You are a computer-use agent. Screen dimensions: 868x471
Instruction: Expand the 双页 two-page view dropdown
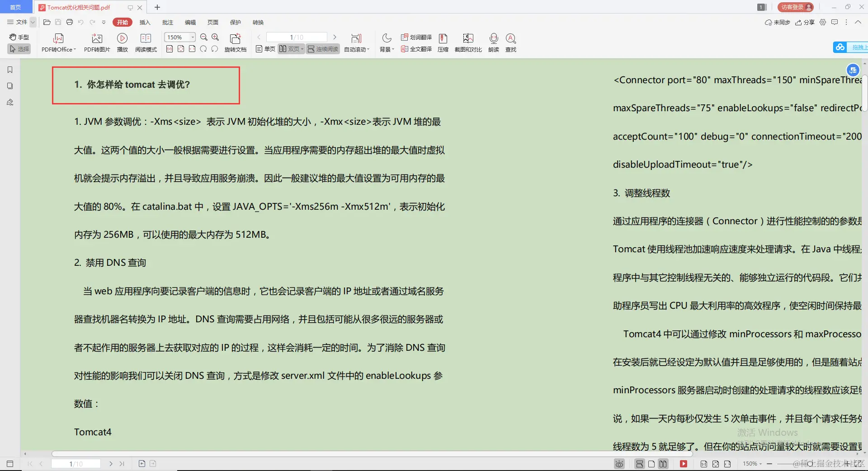pos(302,49)
